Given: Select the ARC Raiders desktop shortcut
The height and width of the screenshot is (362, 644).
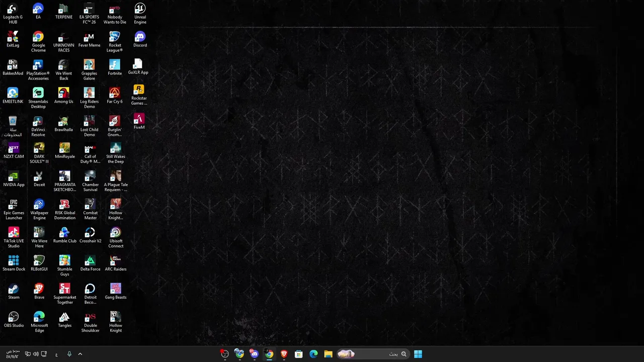Looking at the screenshot, I should click(x=116, y=263).
